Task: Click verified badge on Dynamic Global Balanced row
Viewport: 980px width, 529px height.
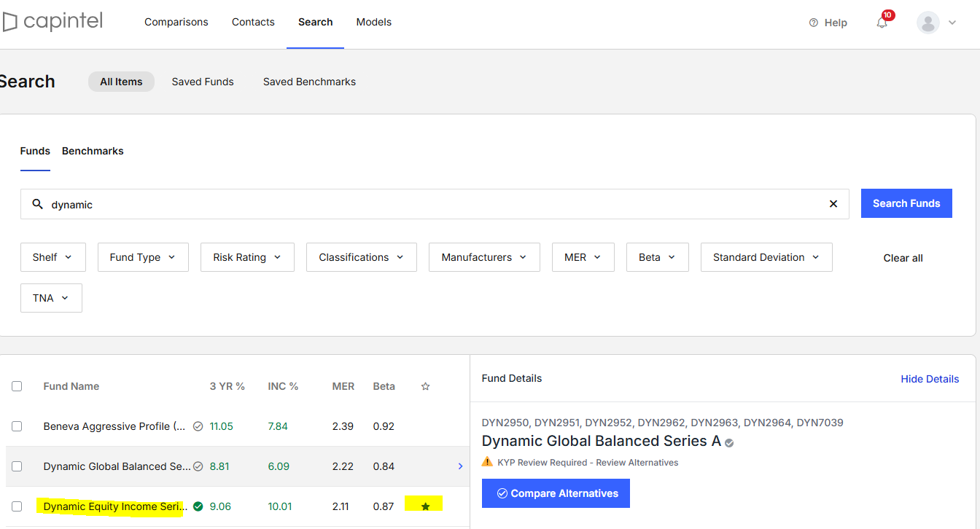Action: (x=198, y=466)
